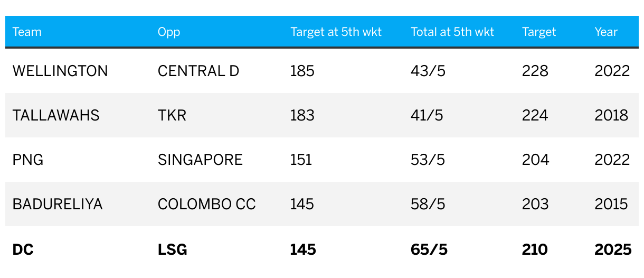
Task: Select the bold DC team cell
Action: pos(23,249)
